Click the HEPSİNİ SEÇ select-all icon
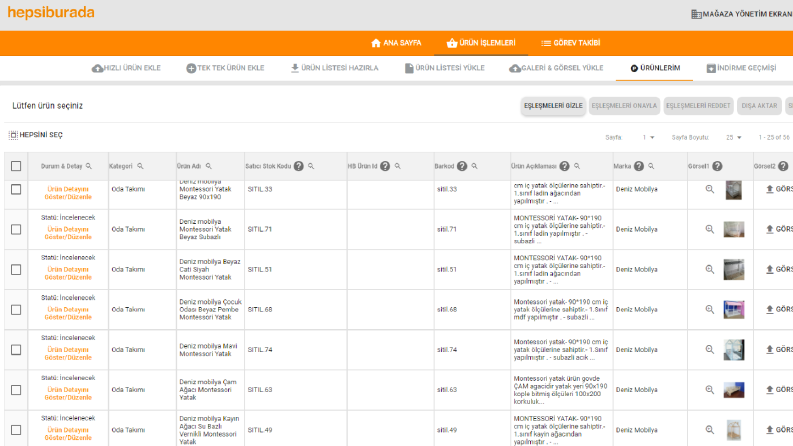Screen dimensions: 793x446 (13, 135)
